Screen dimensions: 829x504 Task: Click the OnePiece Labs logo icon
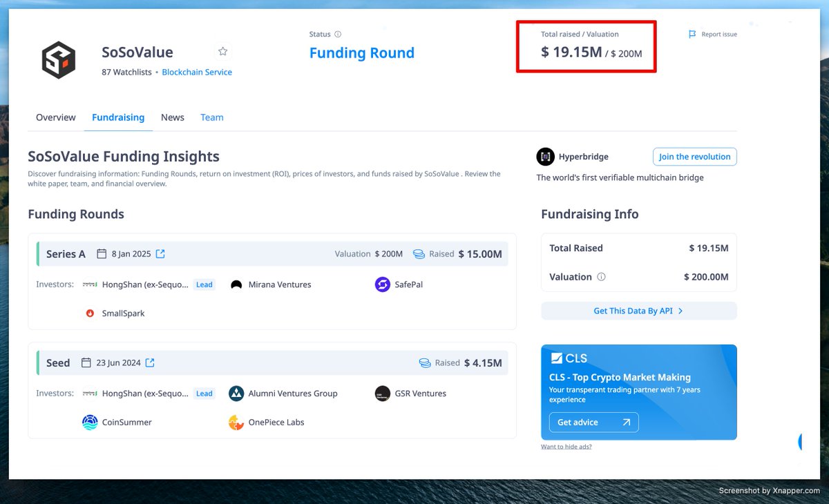point(236,422)
